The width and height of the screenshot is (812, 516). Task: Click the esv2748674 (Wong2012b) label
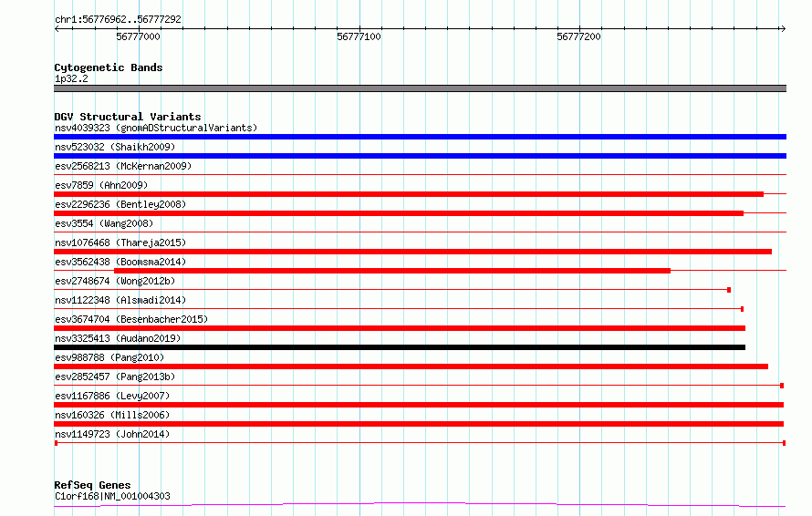pos(115,281)
